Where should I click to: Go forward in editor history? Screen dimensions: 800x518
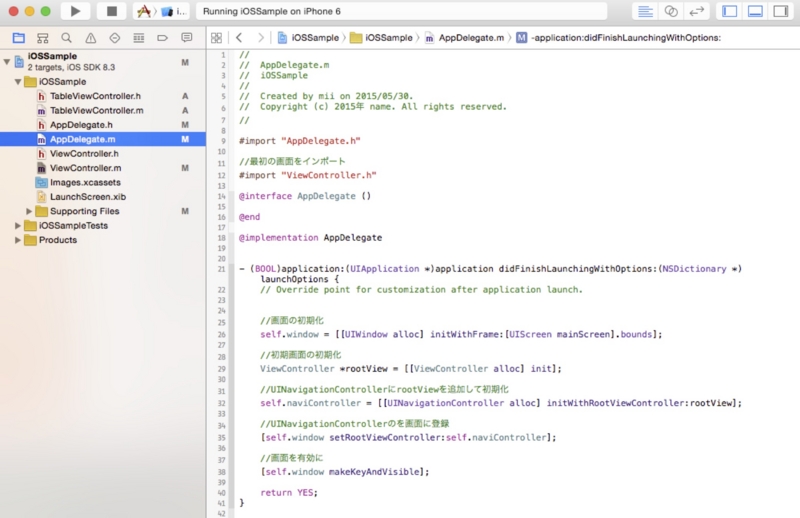[x=261, y=38]
